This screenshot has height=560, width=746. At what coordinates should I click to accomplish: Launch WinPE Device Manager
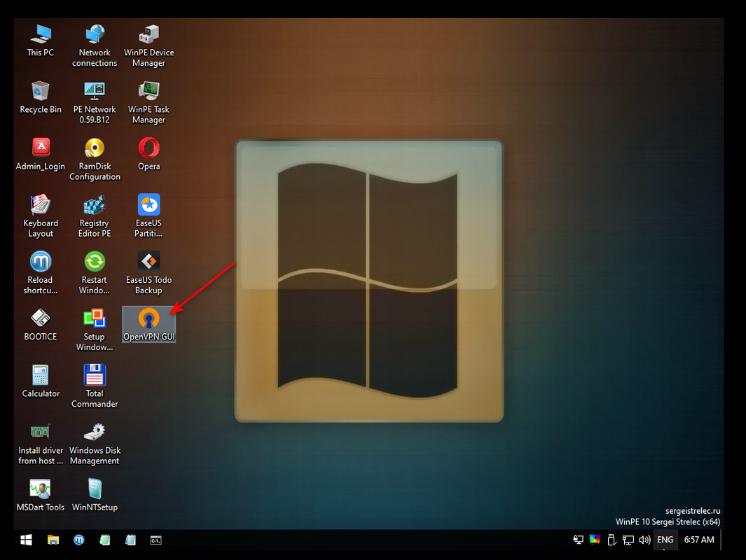click(149, 46)
